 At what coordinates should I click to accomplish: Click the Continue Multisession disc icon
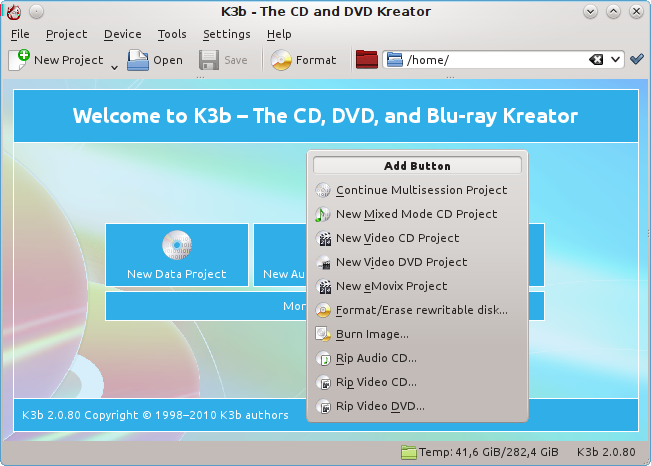[323, 190]
